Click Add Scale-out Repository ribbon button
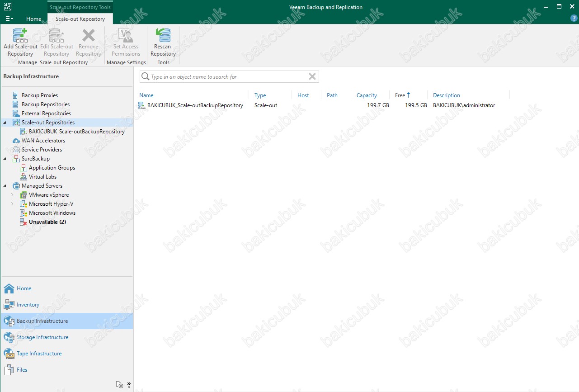This screenshot has height=392, width=579. click(x=20, y=43)
